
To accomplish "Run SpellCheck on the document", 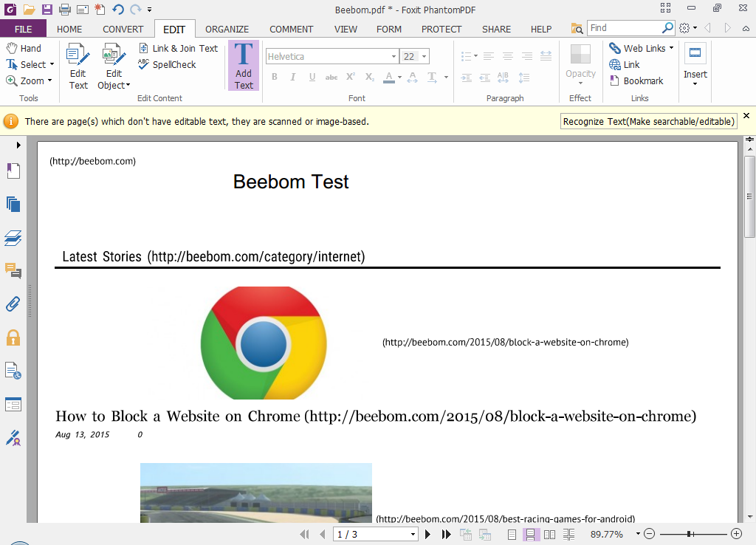I will pyautogui.click(x=168, y=64).
